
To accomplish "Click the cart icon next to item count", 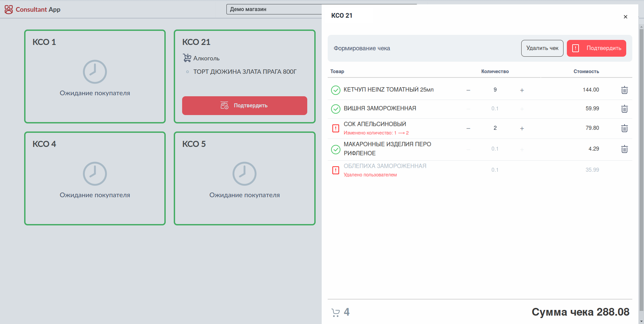I will click(x=335, y=312).
